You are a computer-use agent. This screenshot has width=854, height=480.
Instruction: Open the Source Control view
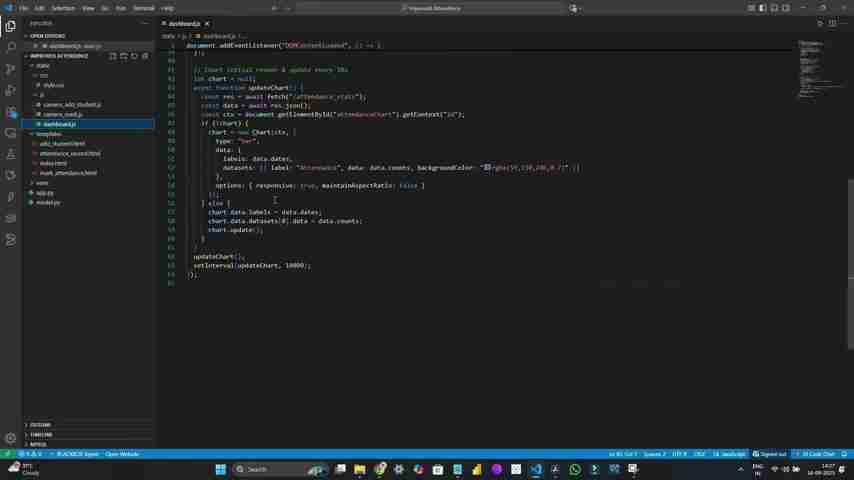click(x=11, y=69)
